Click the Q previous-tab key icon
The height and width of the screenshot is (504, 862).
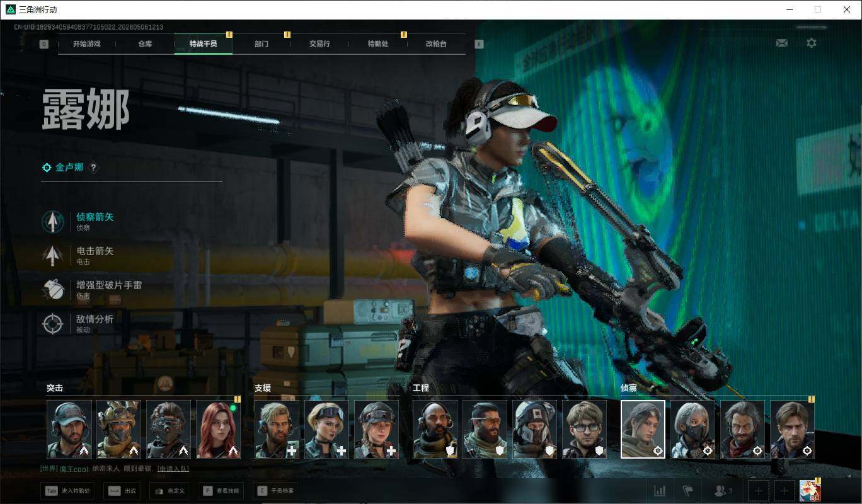tap(44, 44)
